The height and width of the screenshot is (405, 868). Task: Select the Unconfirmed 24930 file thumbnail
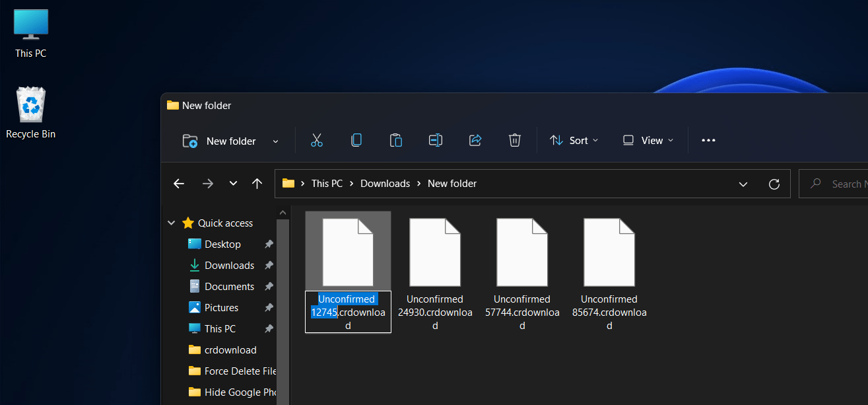pyautogui.click(x=435, y=252)
